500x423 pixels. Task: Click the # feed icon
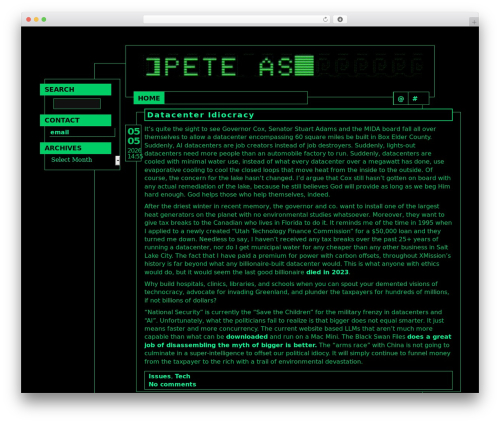pyautogui.click(x=415, y=99)
